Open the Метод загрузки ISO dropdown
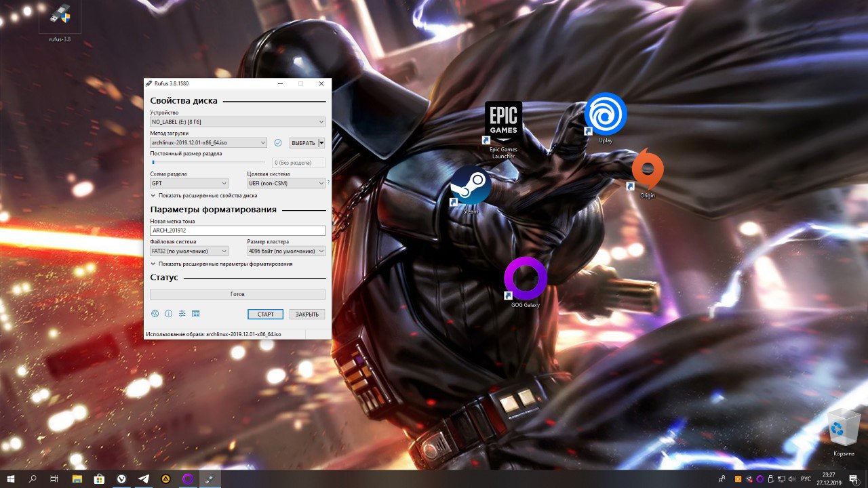This screenshot has width=868, height=488. (x=208, y=143)
